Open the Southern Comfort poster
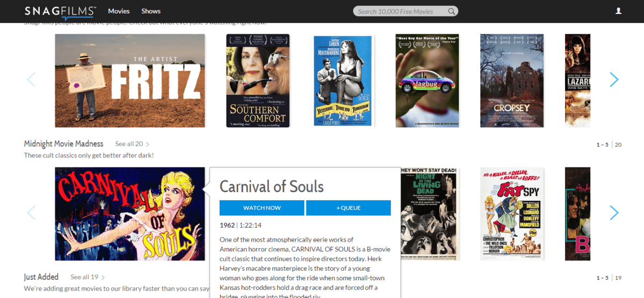644x298 pixels. click(258, 81)
